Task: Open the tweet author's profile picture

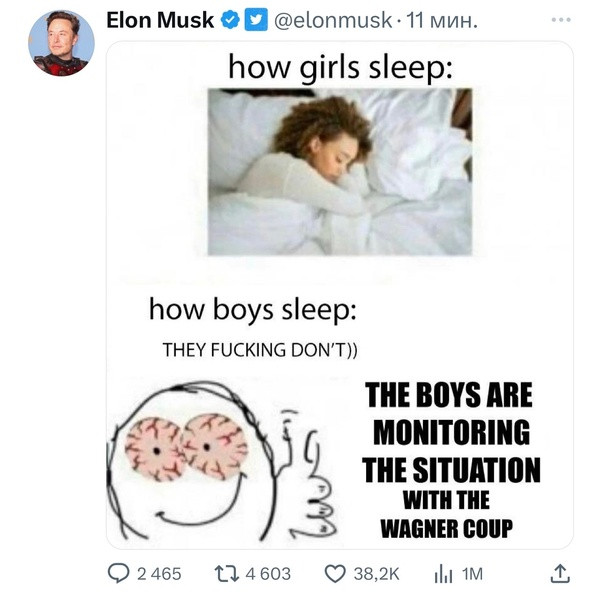Action: pos(61,43)
